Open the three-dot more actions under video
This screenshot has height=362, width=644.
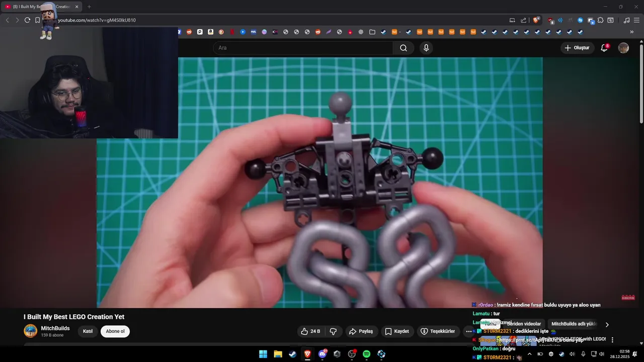(x=468, y=331)
